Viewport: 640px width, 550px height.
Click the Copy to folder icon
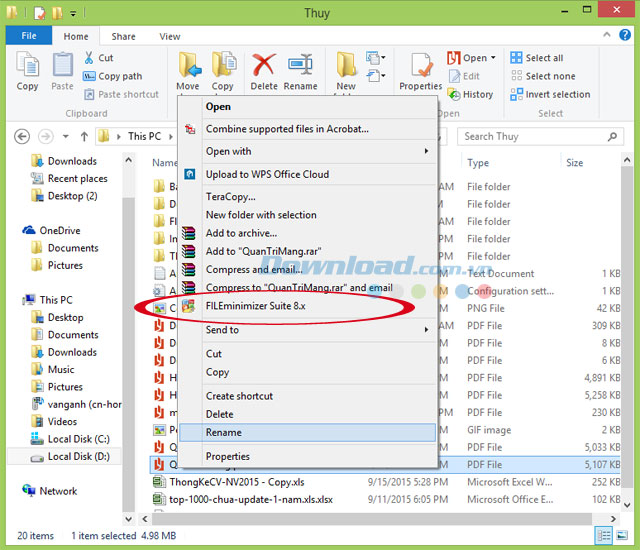click(223, 64)
